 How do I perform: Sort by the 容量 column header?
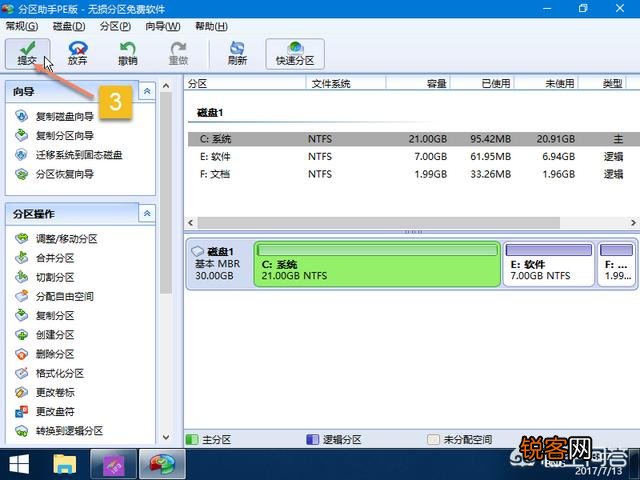click(418, 83)
